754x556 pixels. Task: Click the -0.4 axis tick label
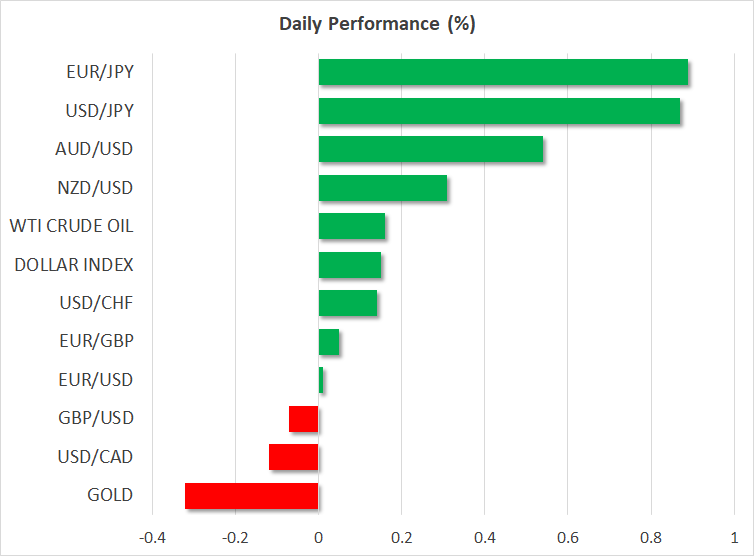(x=152, y=536)
